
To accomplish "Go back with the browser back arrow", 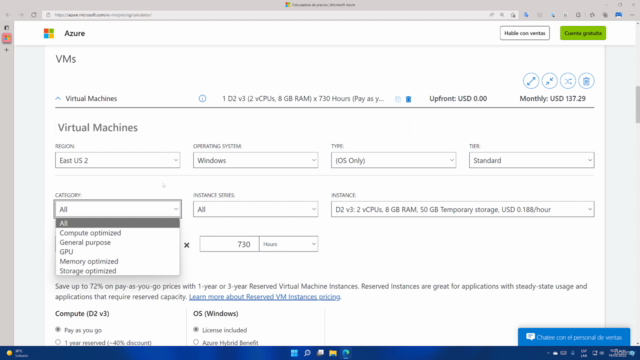I will (8, 15).
